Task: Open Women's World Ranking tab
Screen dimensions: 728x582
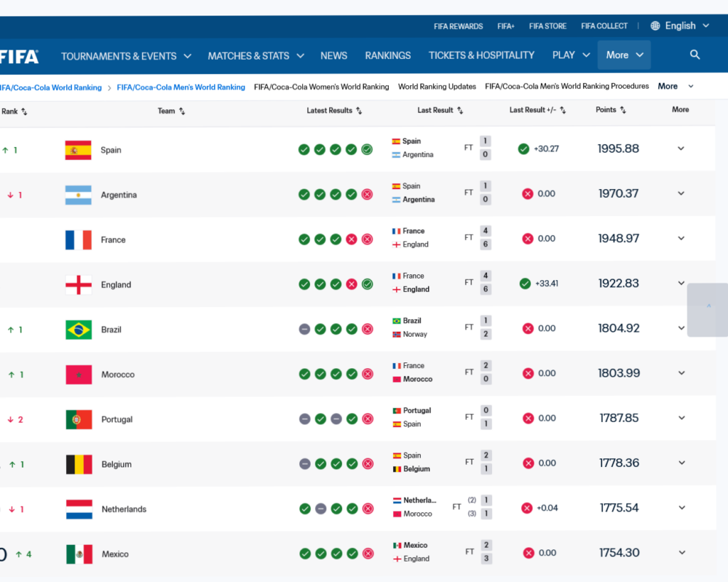Action: click(321, 87)
